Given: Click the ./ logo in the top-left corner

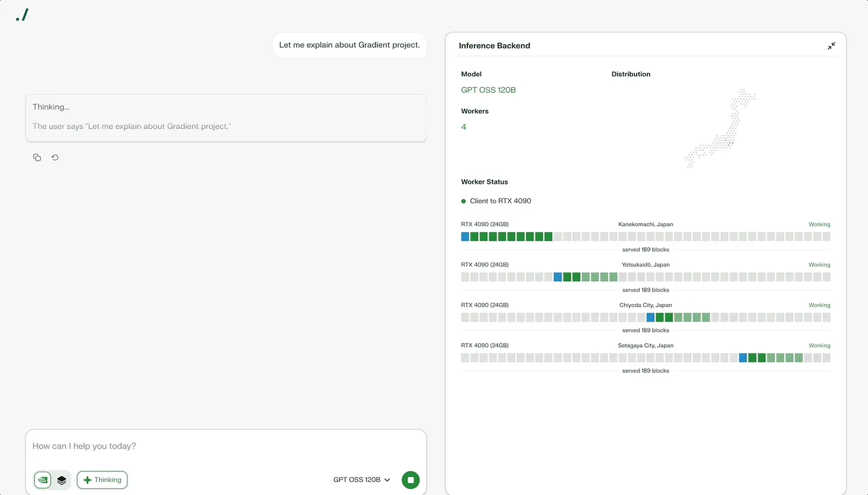Looking at the screenshot, I should (22, 16).
